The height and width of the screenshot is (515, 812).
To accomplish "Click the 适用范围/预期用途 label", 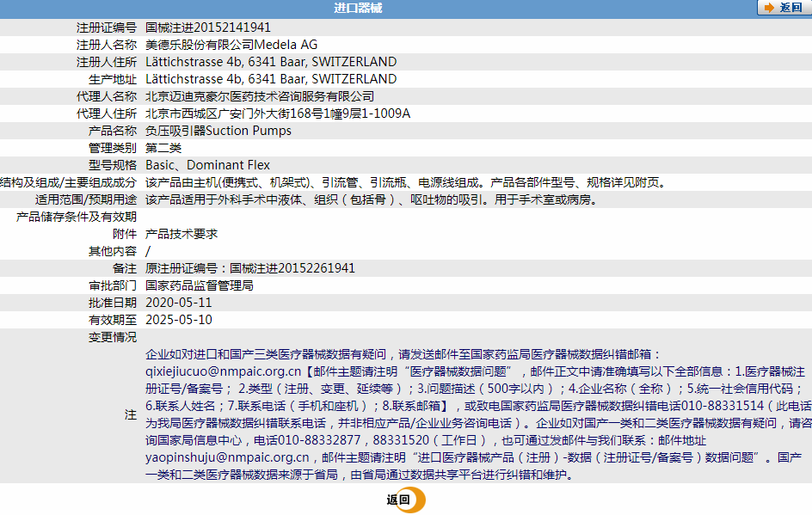I will click(x=86, y=199).
